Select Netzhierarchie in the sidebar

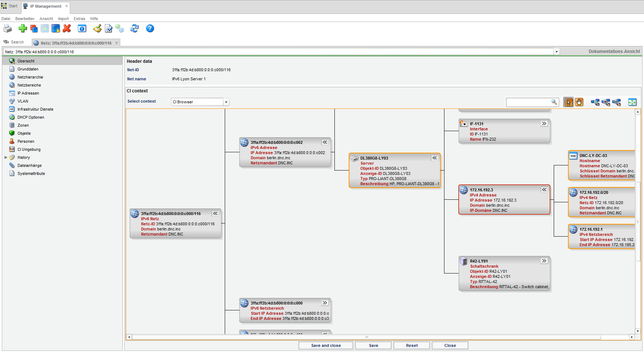pyautogui.click(x=62, y=77)
